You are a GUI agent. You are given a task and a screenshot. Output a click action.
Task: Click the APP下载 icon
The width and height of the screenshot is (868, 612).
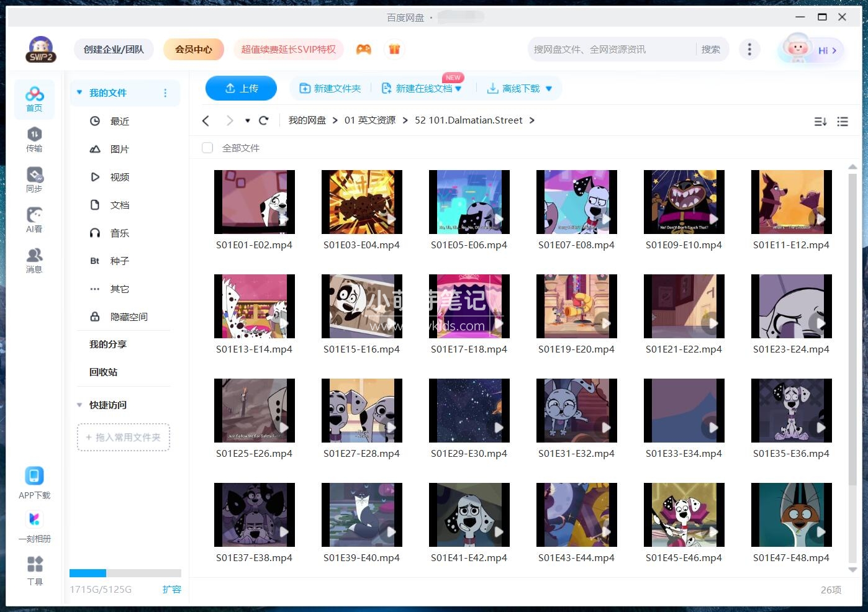click(34, 481)
